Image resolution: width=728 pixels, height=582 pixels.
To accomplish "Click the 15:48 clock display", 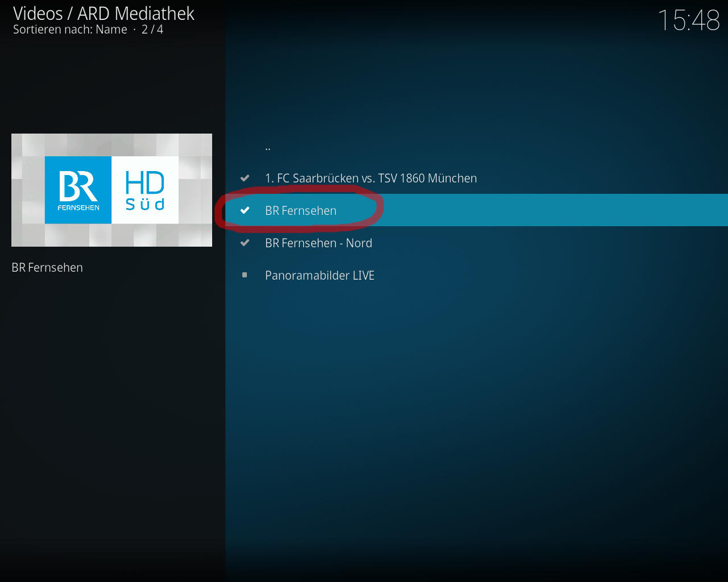I will pyautogui.click(x=689, y=20).
